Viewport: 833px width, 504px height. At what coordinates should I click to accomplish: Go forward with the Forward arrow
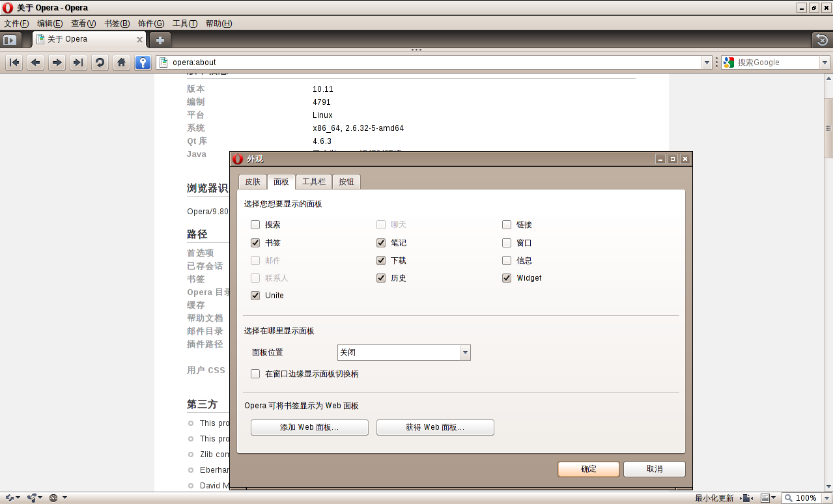(x=57, y=63)
